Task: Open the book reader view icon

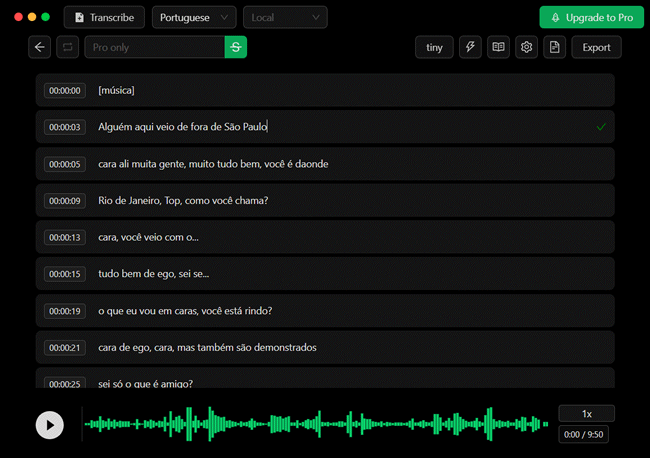Action: (x=498, y=47)
